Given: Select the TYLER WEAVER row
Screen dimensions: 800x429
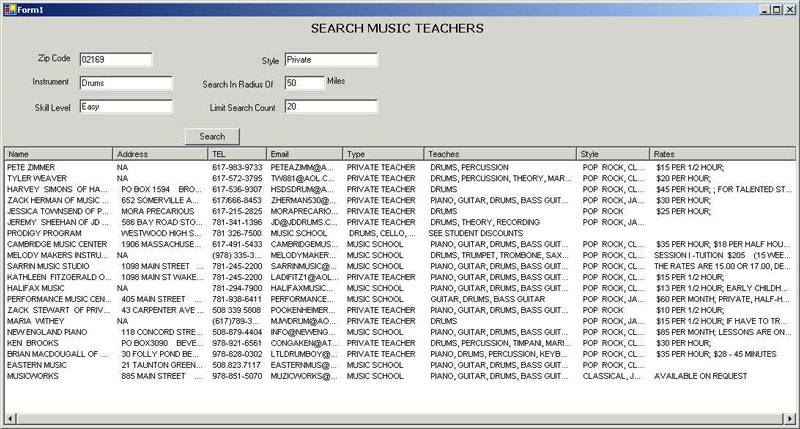Looking at the screenshot, I should 399,179.
